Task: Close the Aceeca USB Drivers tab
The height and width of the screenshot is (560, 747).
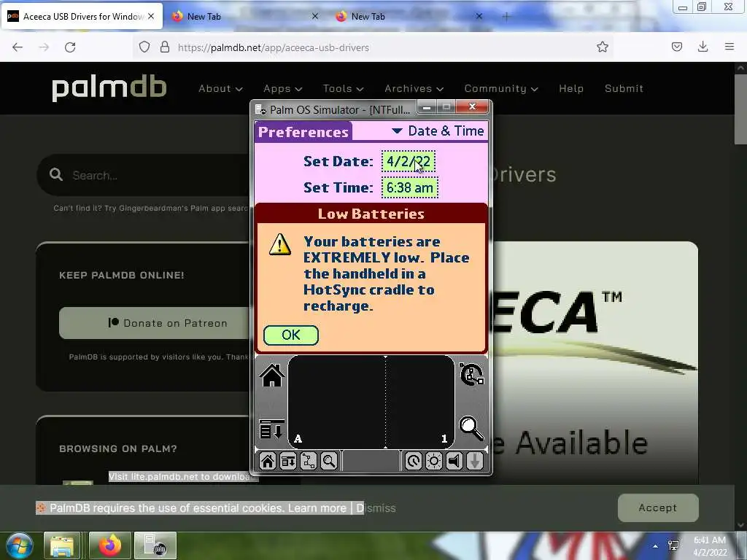Action: point(151,16)
